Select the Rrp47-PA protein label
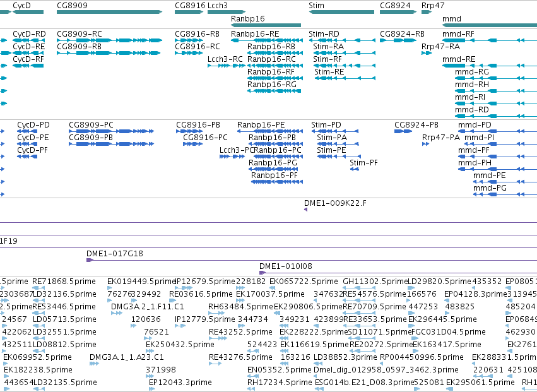Screen dimensions: 537x392 tap(440, 138)
